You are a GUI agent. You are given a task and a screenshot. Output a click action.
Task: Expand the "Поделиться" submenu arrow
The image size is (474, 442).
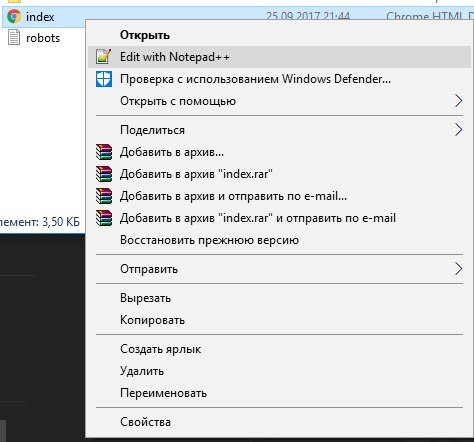tap(459, 130)
